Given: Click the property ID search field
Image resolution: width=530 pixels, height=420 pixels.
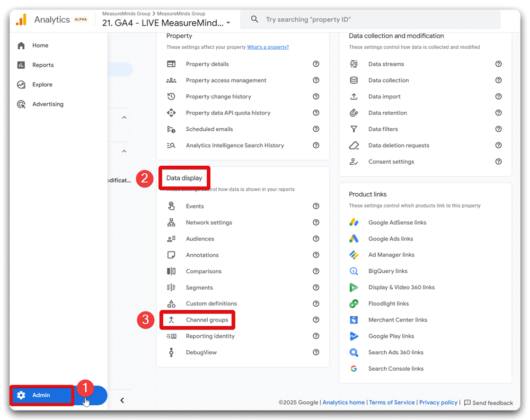Looking at the screenshot, I should [x=371, y=20].
